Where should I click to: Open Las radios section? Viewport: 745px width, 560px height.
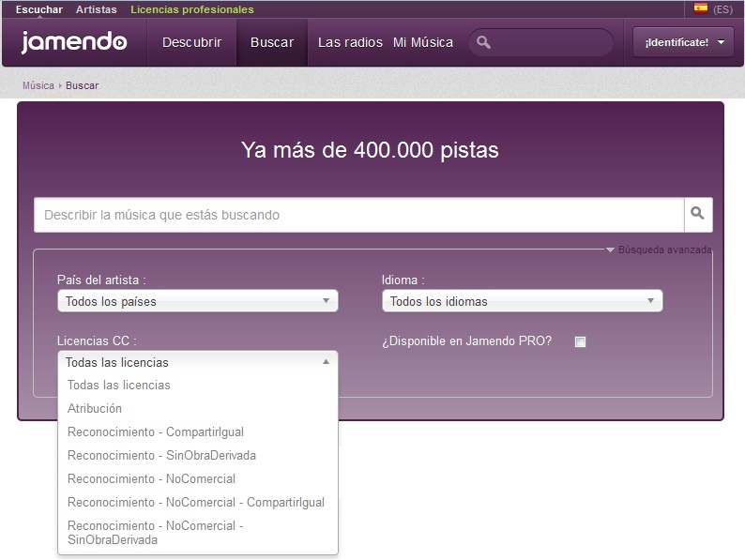pos(350,42)
